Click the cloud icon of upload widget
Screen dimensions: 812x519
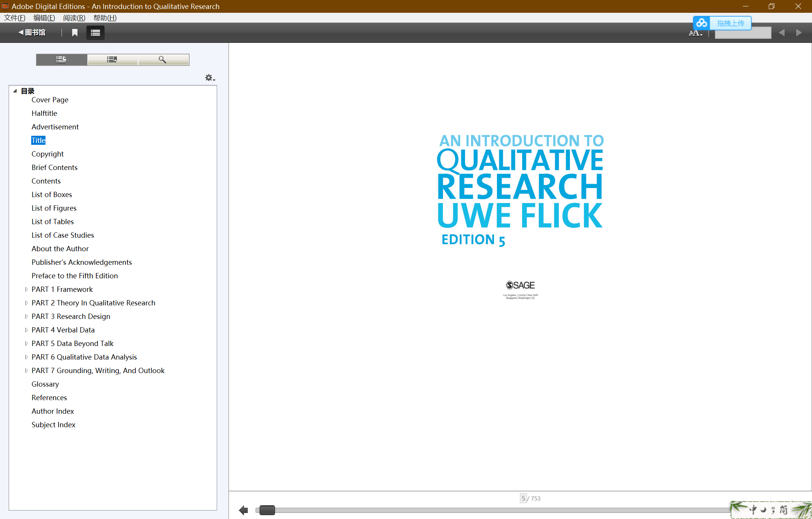click(x=701, y=23)
